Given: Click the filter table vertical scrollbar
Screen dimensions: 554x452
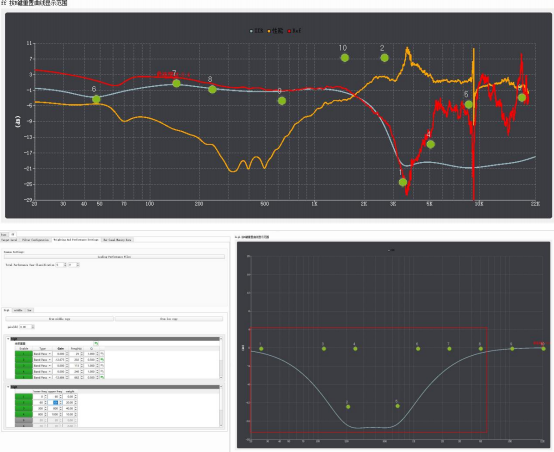Looking at the screenshot, I should 221,358.
